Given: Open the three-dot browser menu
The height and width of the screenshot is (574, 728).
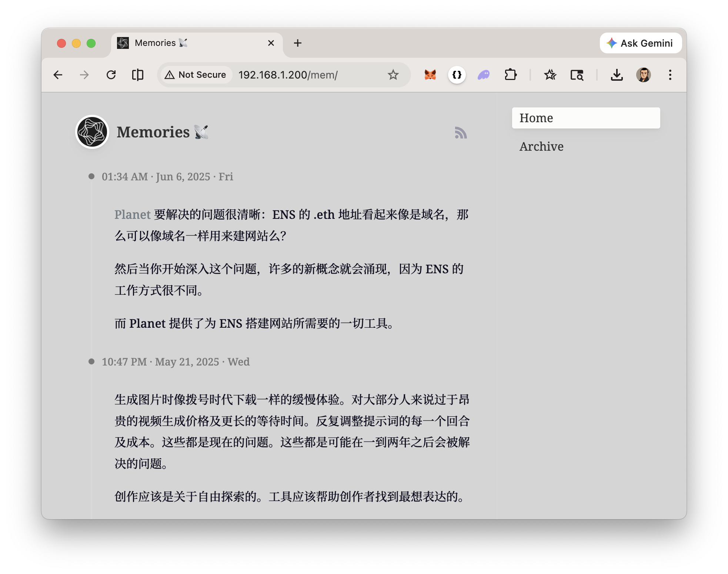Looking at the screenshot, I should point(669,75).
